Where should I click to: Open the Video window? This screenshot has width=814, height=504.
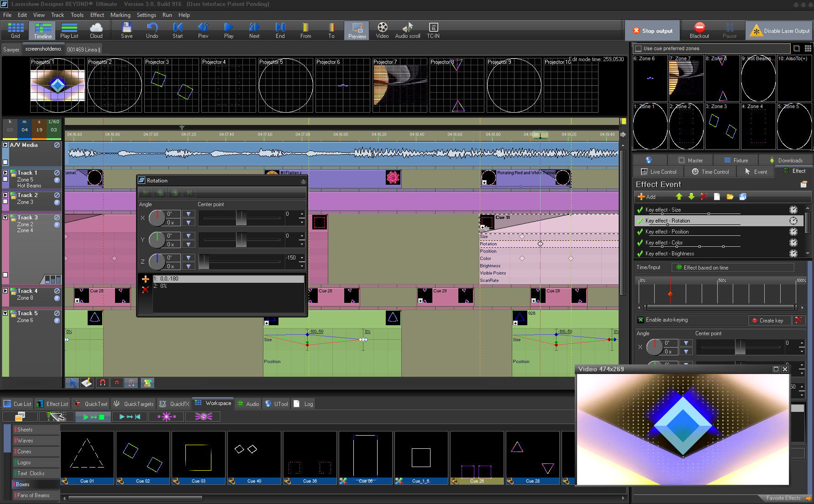coord(382,31)
